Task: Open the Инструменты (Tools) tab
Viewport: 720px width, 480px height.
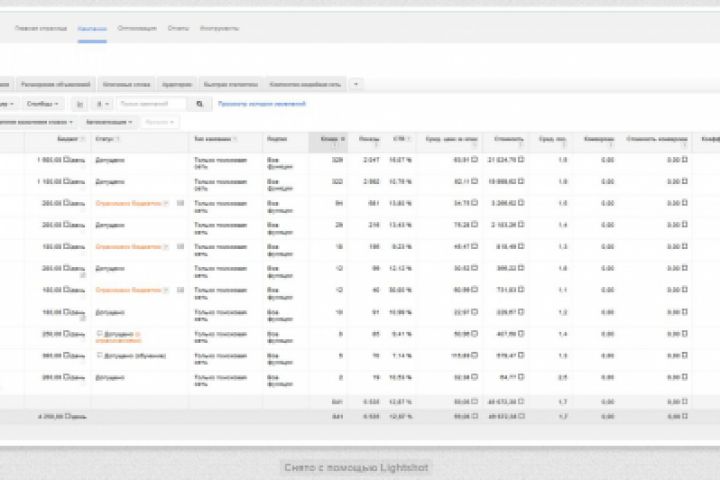Action: pyautogui.click(x=219, y=28)
